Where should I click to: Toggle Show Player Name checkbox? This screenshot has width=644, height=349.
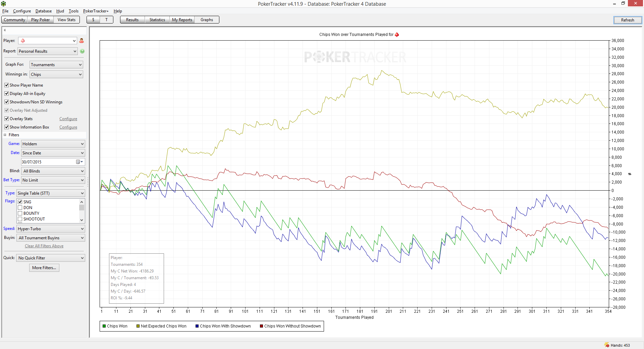6,85
